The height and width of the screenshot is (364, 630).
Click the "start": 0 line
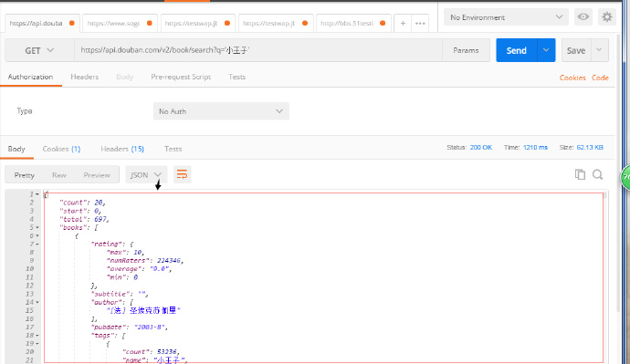(80, 211)
